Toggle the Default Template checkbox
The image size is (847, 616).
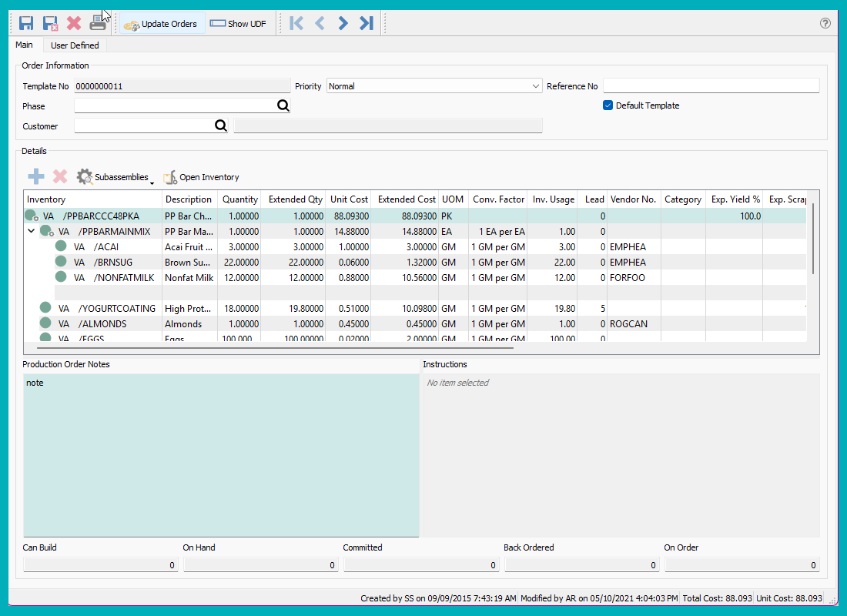(x=608, y=105)
